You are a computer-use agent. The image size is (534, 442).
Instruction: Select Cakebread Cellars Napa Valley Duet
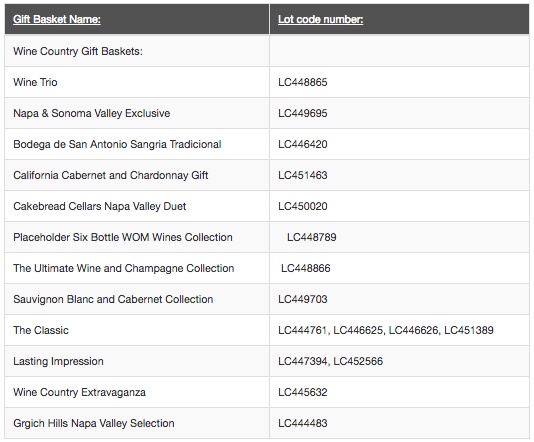click(100, 206)
